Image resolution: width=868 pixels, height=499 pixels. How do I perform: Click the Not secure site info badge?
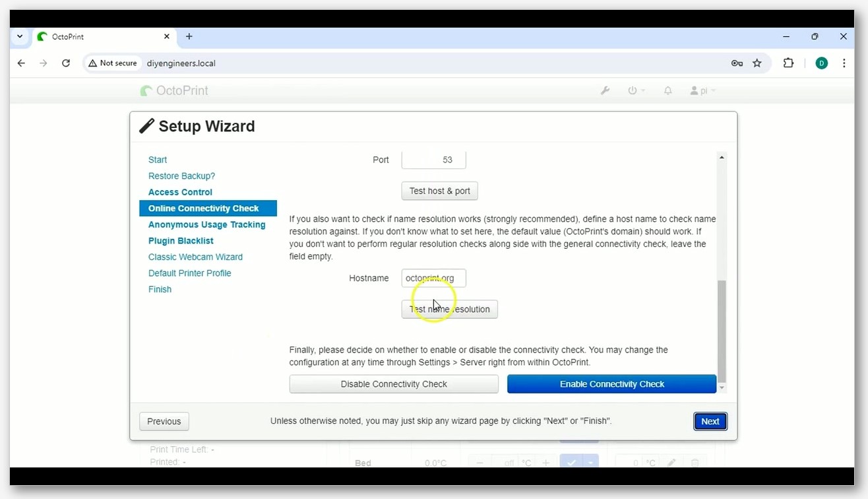tap(113, 63)
